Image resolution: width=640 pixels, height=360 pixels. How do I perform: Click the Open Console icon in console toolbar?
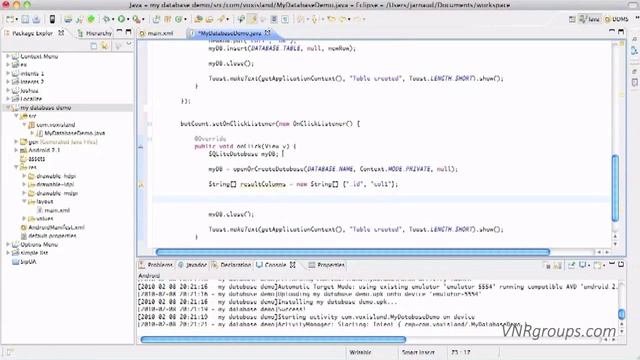click(598, 265)
